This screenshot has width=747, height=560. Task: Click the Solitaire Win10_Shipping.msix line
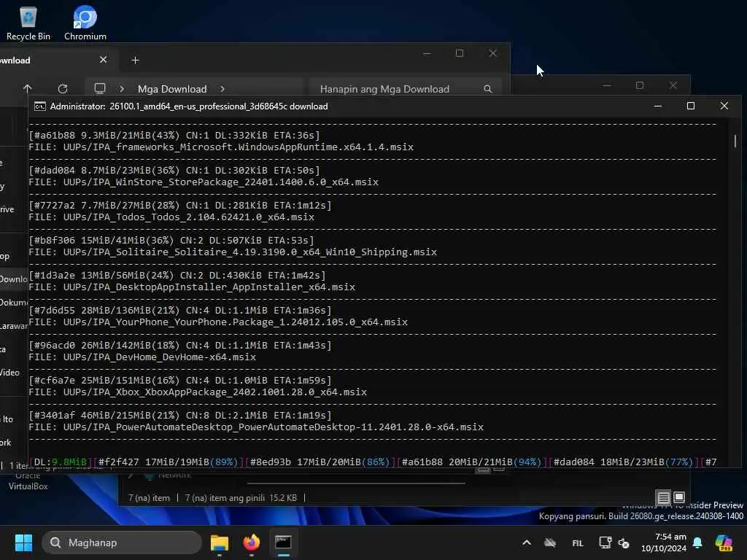pyautogui.click(x=233, y=252)
